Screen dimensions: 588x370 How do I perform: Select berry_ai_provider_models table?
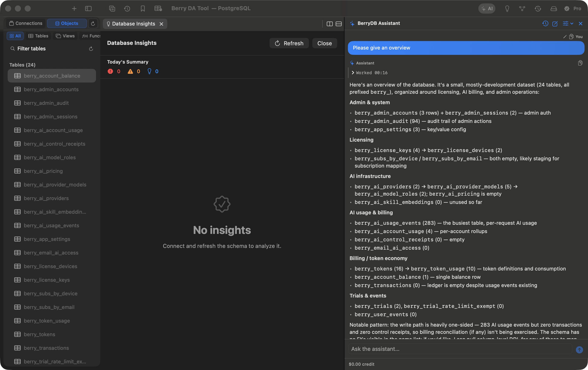(52, 185)
